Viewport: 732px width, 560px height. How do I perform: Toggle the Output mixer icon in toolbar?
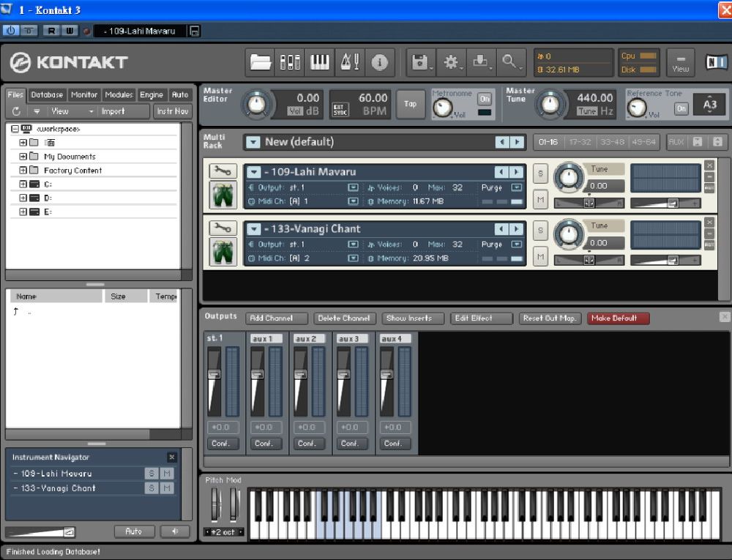[x=290, y=62]
